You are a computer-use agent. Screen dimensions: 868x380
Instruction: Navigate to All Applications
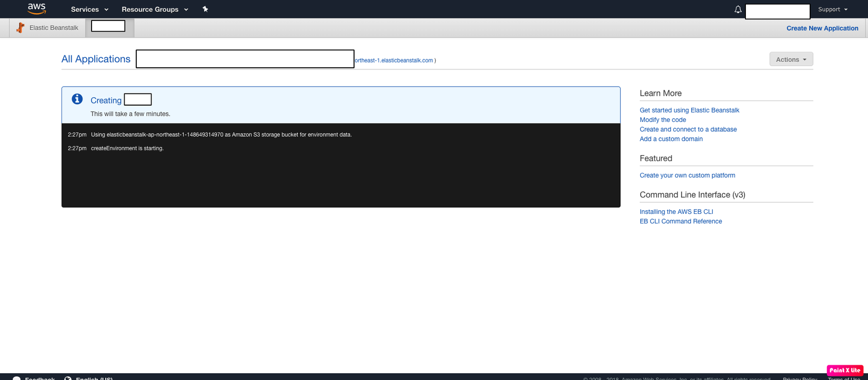tap(96, 59)
